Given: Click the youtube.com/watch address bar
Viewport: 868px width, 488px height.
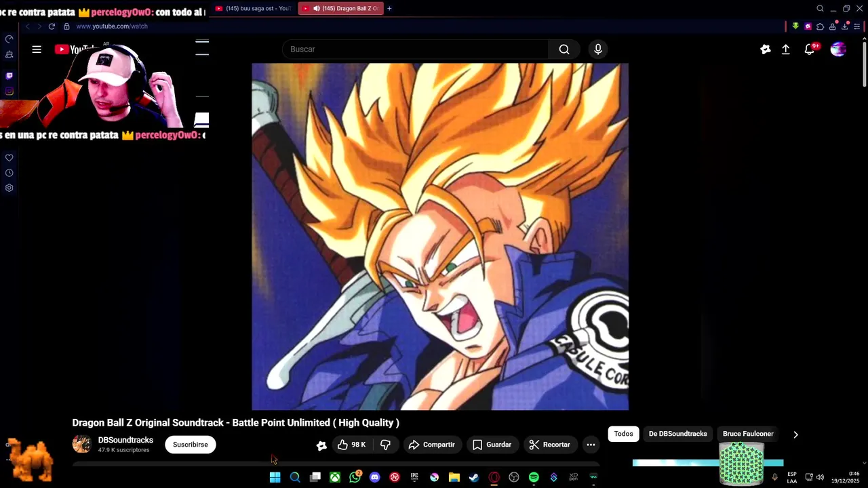Looking at the screenshot, I should click(112, 26).
